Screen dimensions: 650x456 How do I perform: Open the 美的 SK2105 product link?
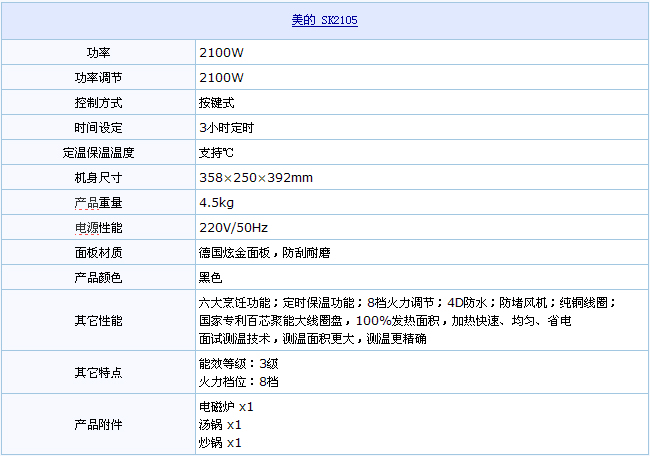(x=324, y=20)
